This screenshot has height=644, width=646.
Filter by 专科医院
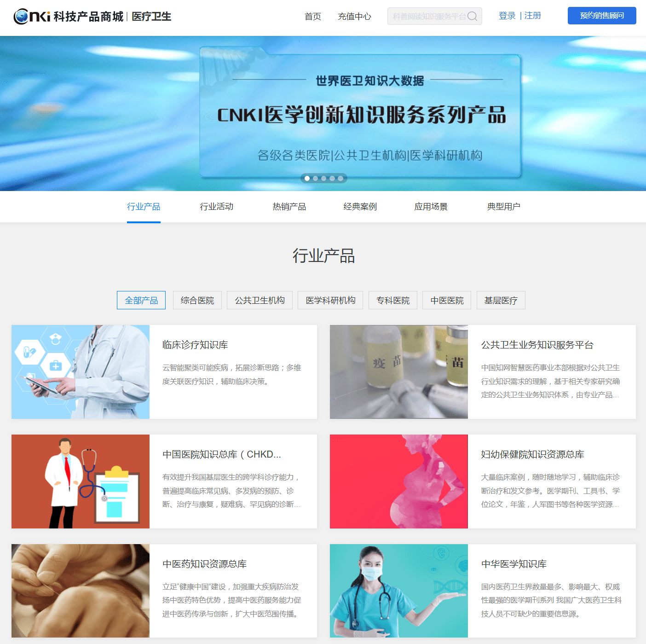tap(393, 300)
